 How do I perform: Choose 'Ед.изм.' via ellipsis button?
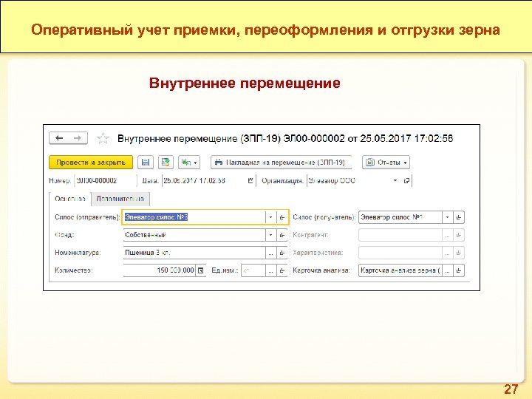[x=270, y=270]
